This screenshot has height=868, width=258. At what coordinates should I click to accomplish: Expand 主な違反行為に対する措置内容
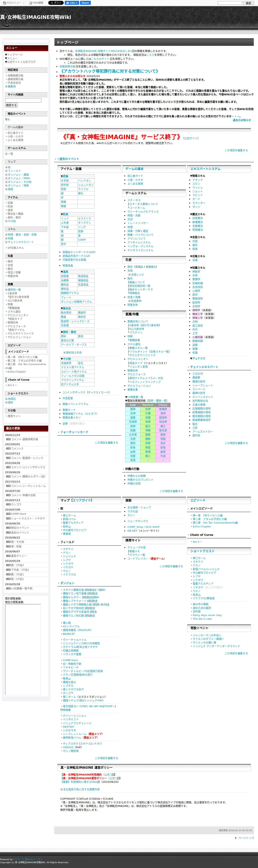coord(62,789)
